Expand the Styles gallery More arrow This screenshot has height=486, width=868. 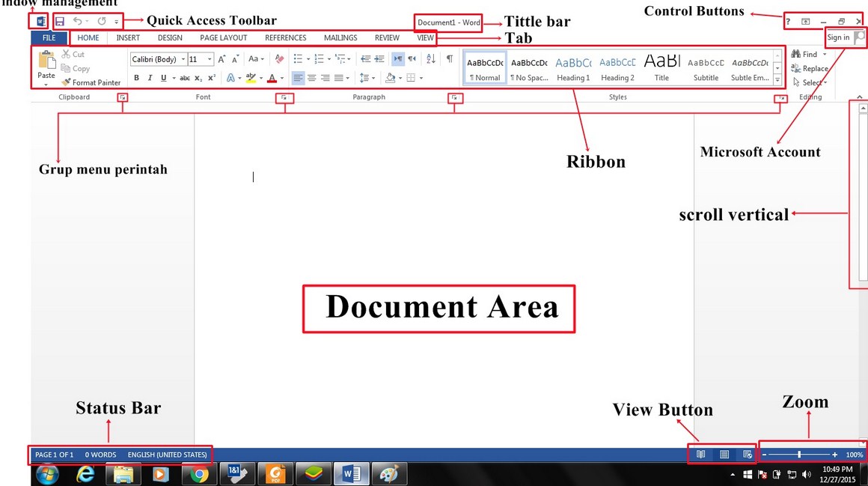[x=777, y=80]
